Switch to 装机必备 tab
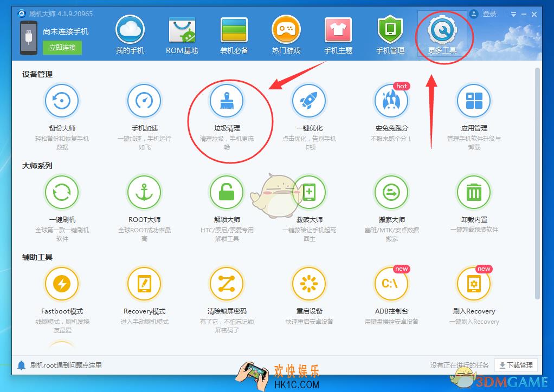This screenshot has height=392, width=554. click(234, 35)
